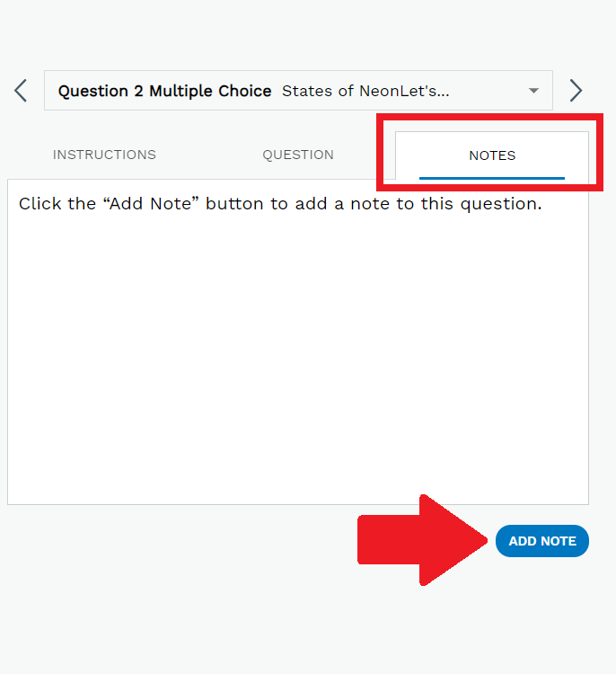Click inside the empty notes panel

click(x=298, y=359)
